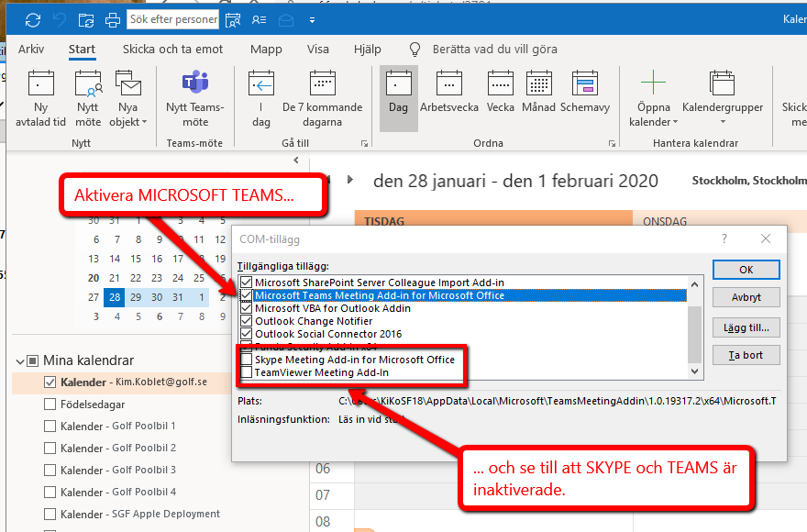Click the Ny avtalad tid calendar icon
The height and width of the screenshot is (532, 807).
click(40, 83)
